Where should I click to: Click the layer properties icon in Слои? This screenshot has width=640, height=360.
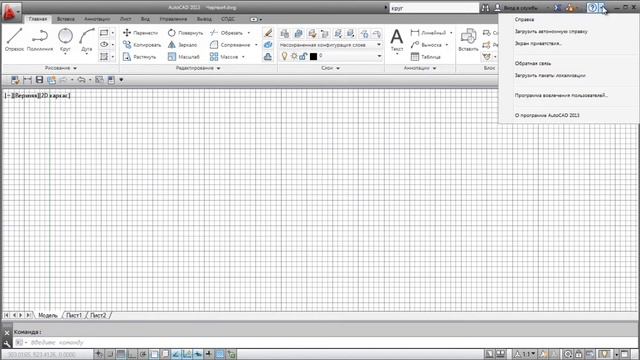click(x=285, y=33)
